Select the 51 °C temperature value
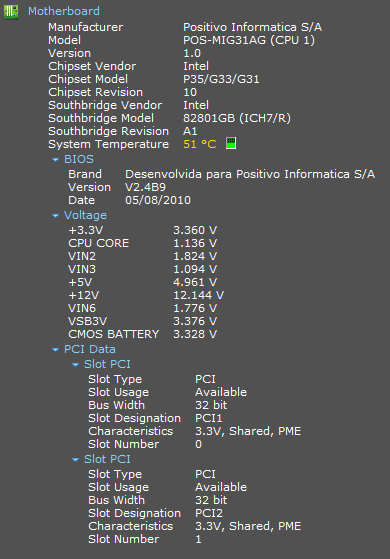This screenshot has width=390, height=559. 200,144
